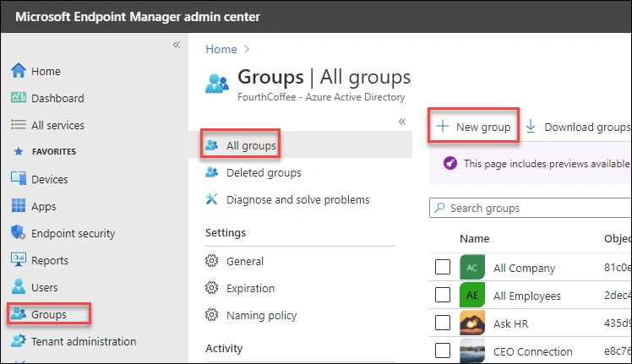Click the Download groups button
This screenshot has width=632, height=364.
(578, 126)
